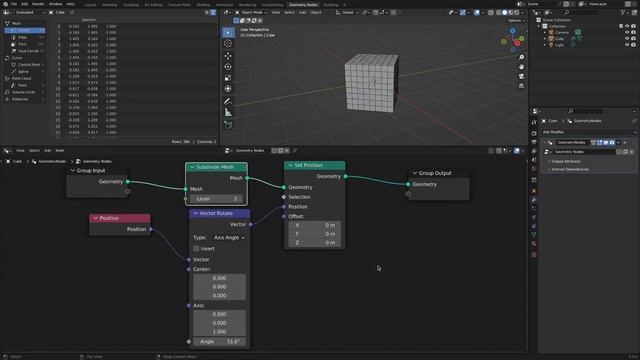Viewport: 640px width, 360px height.
Task: Toggle GeometryNodes modifier show in render
Action: (x=612, y=142)
